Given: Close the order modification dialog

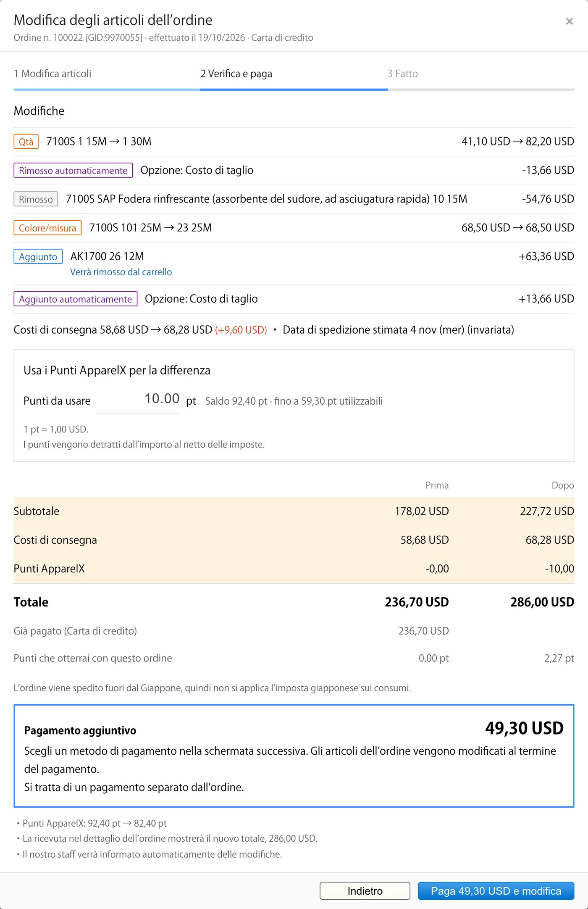Looking at the screenshot, I should click(x=569, y=21).
